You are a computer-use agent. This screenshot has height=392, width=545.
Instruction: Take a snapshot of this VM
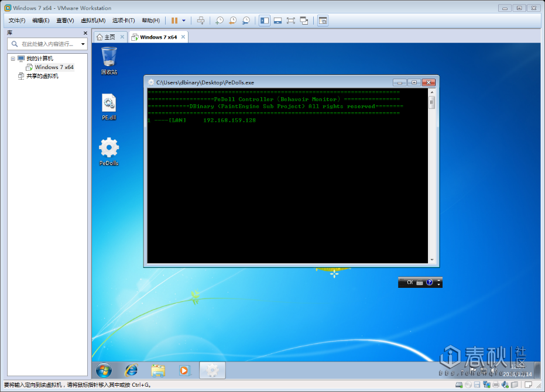220,20
